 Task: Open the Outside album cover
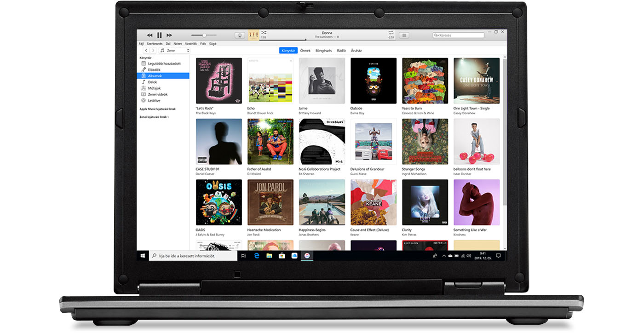(x=374, y=80)
